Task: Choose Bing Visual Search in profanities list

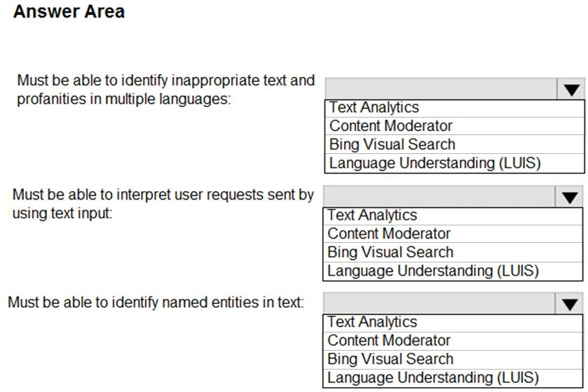Action: (454, 144)
